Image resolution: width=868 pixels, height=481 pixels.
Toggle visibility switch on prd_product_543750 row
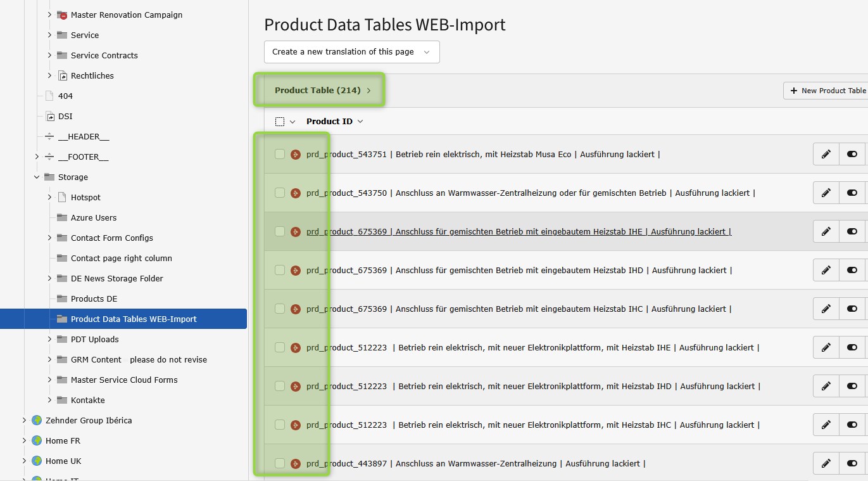click(852, 193)
